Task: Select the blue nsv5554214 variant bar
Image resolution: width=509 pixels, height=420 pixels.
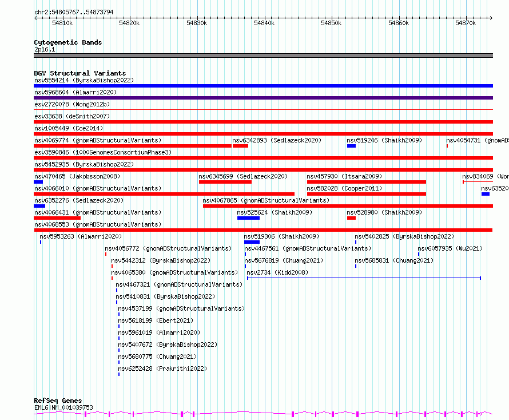Action: 263,86
